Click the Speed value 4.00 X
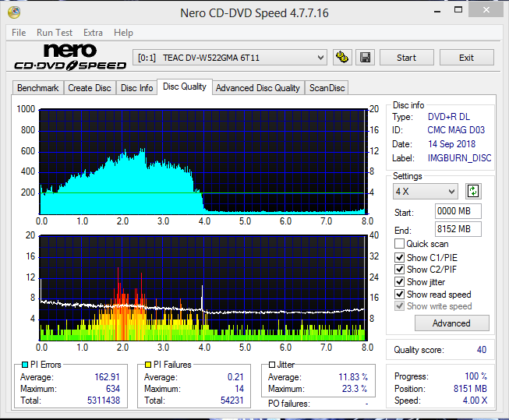The width and height of the screenshot is (509, 420). point(475,401)
